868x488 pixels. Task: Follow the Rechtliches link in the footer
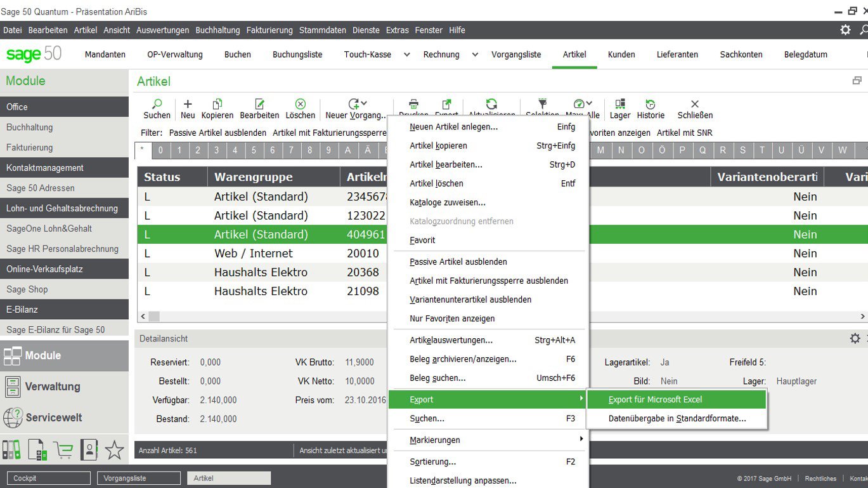(820, 478)
